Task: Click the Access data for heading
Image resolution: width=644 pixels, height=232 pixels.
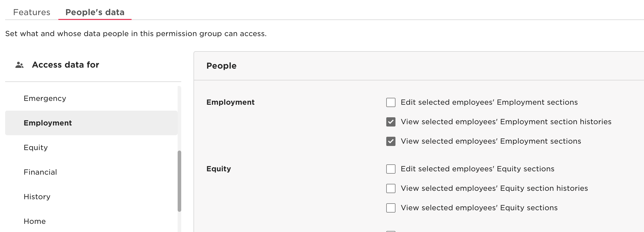Action: [x=66, y=65]
